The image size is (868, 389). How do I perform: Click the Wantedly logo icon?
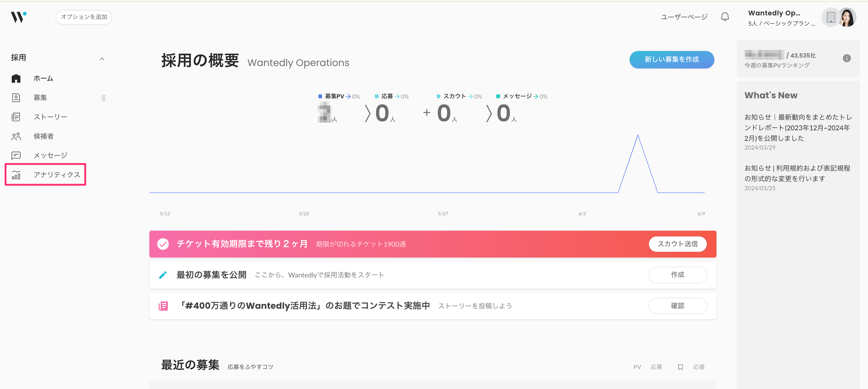click(x=18, y=17)
